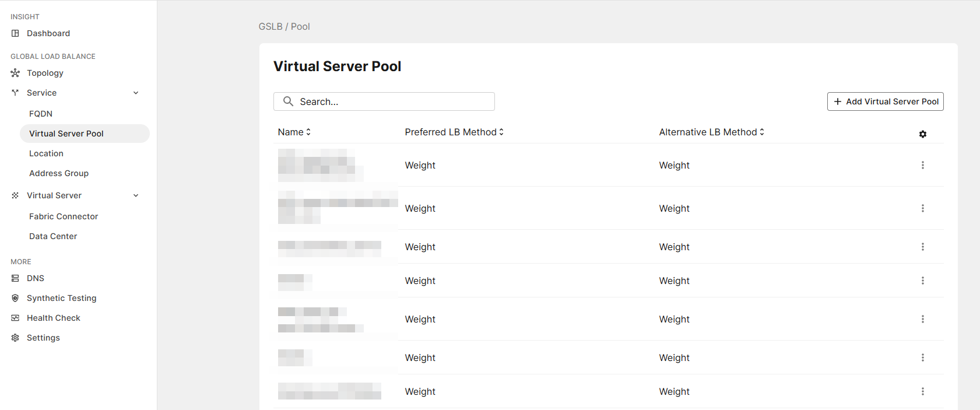Open Settings via the sidebar gear icon
Screen dimensions: 980x410
click(x=15, y=338)
